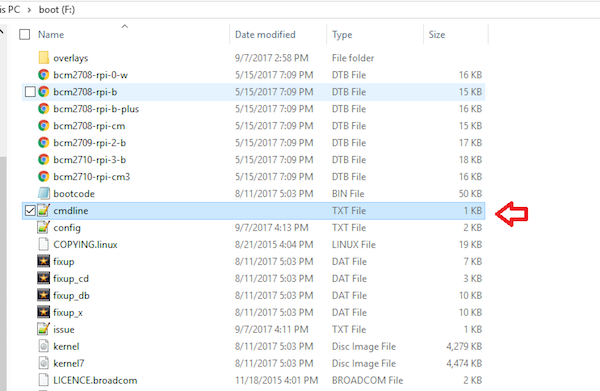Click the fixup_x DAT file icon
600x391 pixels.
44,312
